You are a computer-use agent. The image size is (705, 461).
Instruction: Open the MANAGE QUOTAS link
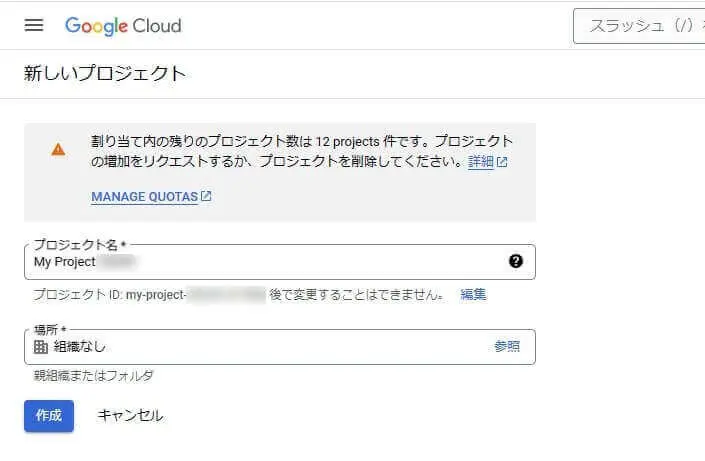144,197
